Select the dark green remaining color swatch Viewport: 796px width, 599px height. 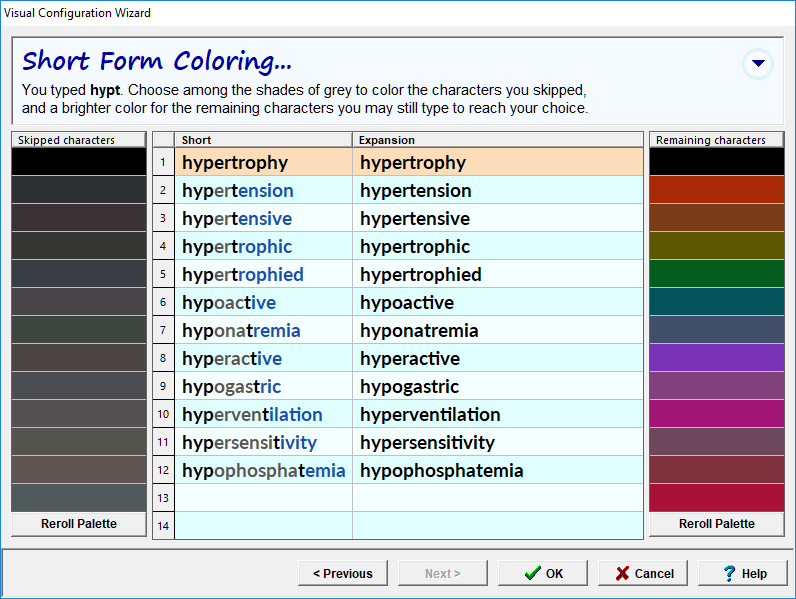(x=716, y=274)
